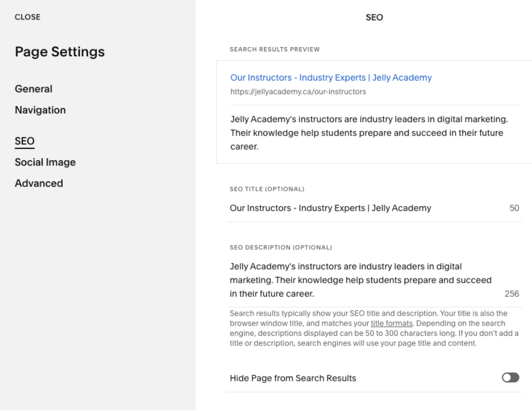Select the SEO section in sidebar
532x411 pixels.
(x=24, y=141)
